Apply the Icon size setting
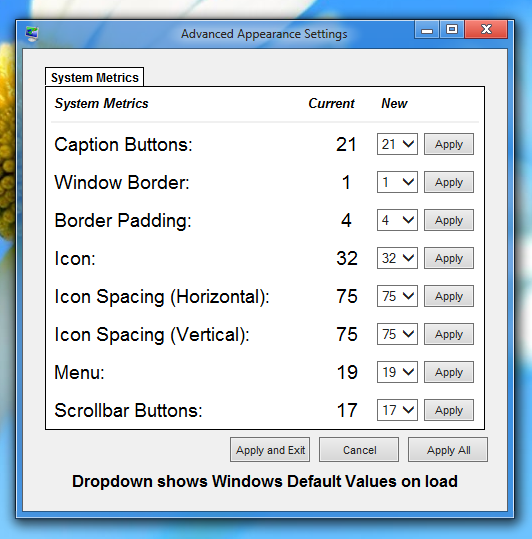The width and height of the screenshot is (532, 539). coord(449,258)
